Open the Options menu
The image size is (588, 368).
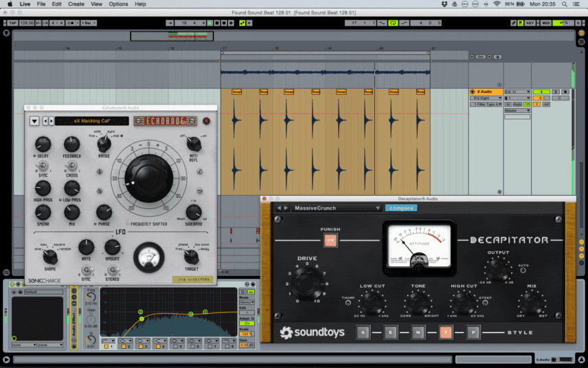(x=118, y=4)
